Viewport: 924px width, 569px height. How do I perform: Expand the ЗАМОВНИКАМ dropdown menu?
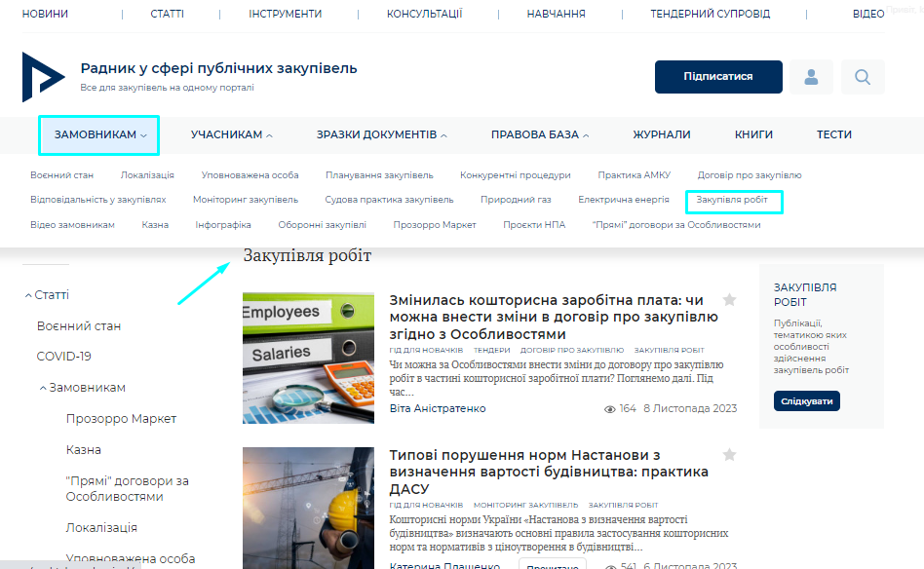tap(99, 134)
